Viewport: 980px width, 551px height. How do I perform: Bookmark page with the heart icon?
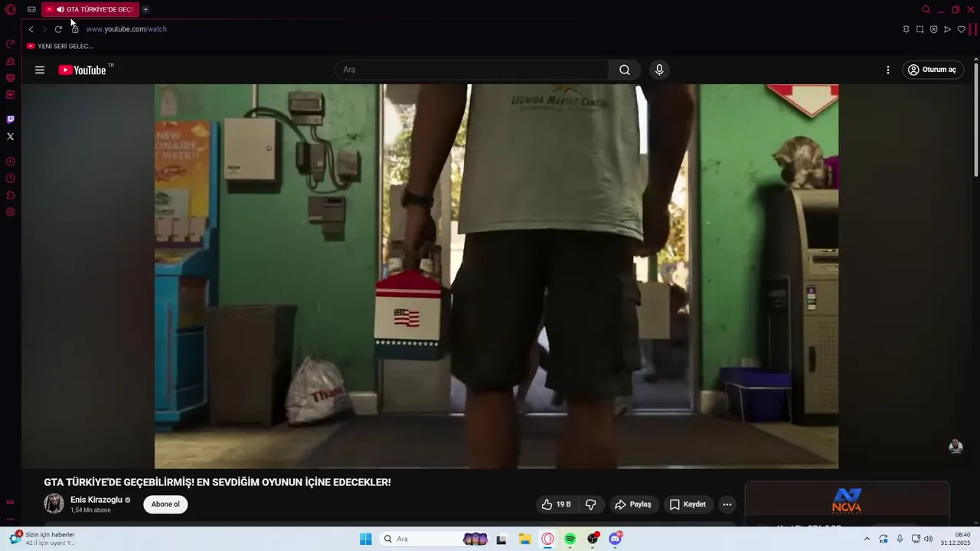[x=961, y=29]
